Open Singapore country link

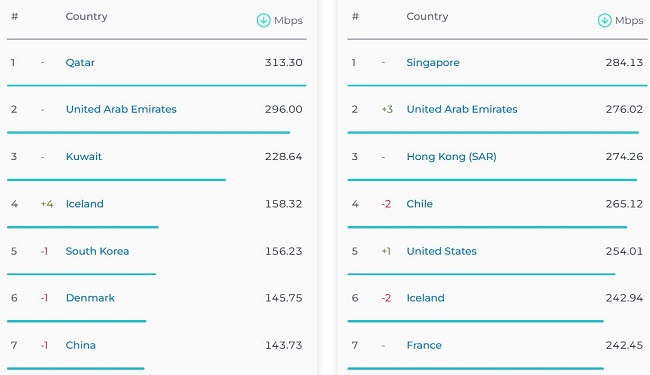(433, 63)
